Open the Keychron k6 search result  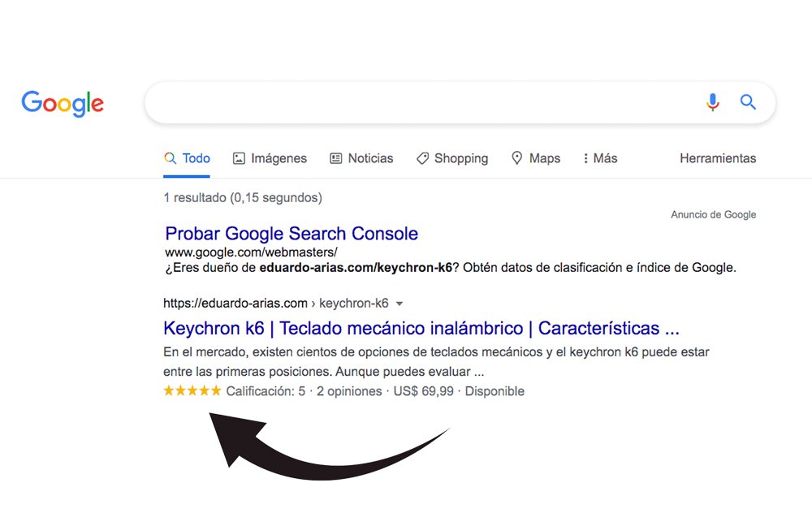(422, 328)
